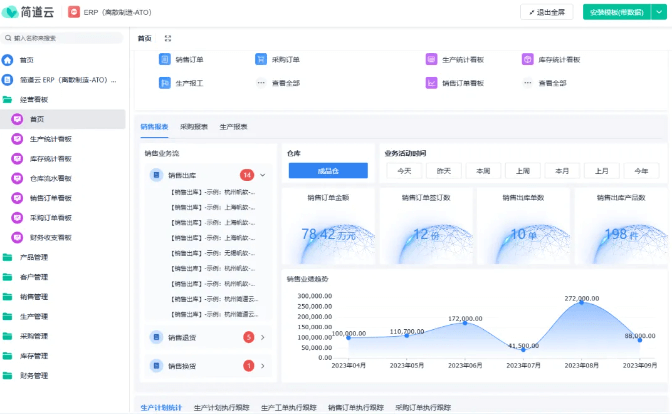Click the red 5 badge on 销售退货
The image size is (672, 414).
pos(249,337)
